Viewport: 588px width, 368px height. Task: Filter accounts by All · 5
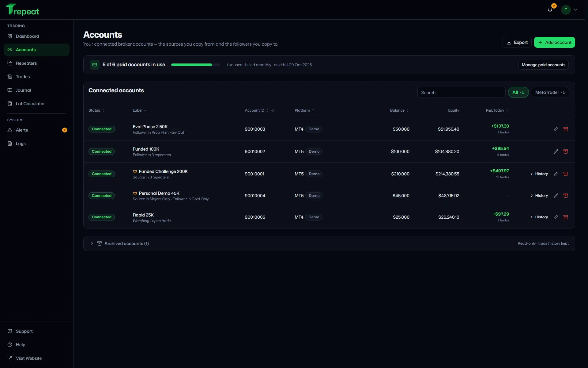pos(518,92)
